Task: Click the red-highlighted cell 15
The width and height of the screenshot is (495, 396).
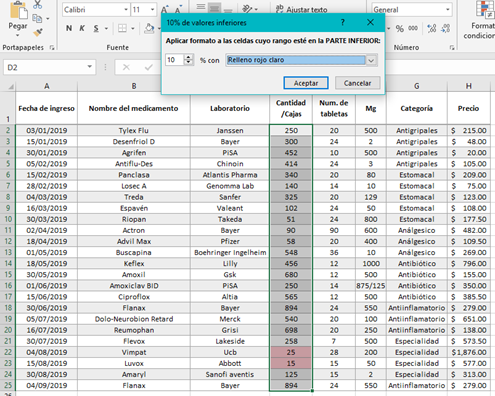Action: pos(291,363)
